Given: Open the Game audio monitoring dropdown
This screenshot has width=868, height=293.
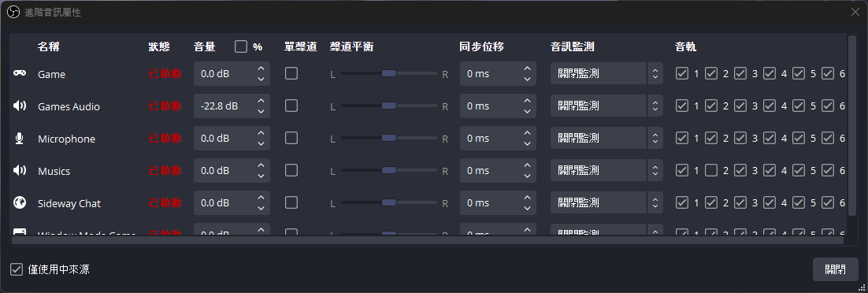Looking at the screenshot, I should [606, 73].
